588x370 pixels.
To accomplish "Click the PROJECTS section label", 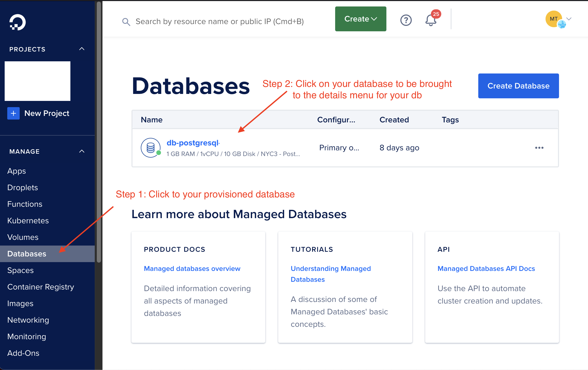I will point(27,49).
